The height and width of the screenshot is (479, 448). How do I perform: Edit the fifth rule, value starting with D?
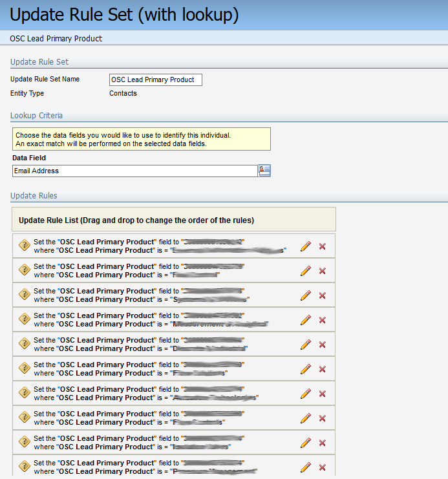pos(306,345)
